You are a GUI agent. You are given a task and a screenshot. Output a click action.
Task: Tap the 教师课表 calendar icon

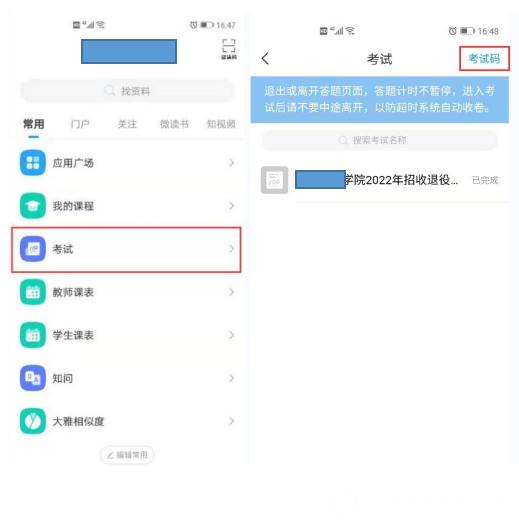(33, 292)
